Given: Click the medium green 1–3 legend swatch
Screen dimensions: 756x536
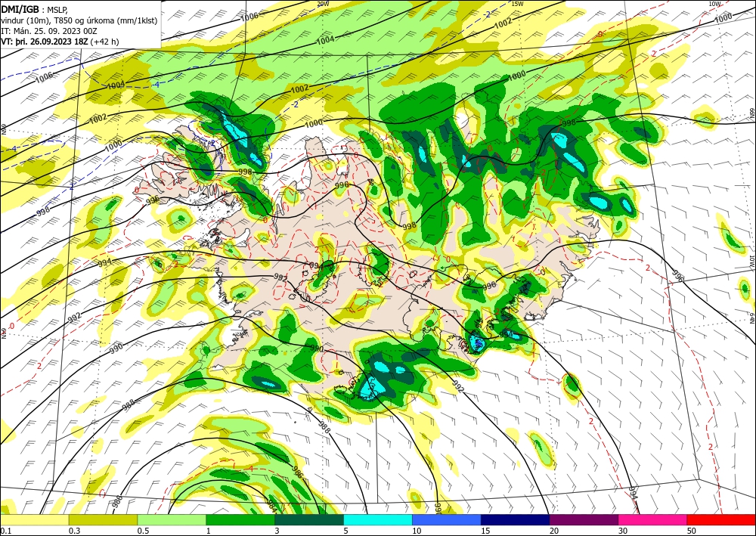Looking at the screenshot, I should coord(240,519).
